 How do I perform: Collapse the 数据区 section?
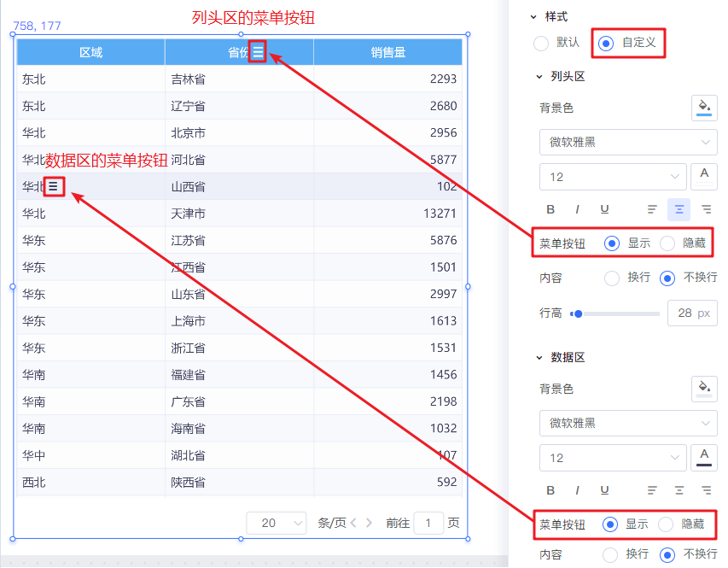[539, 357]
